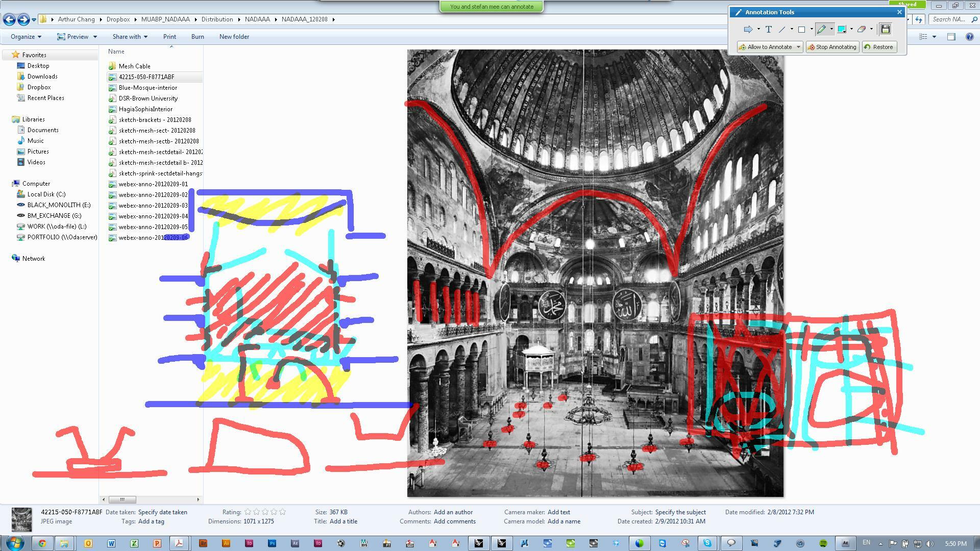Viewport: 980px width, 551px height.
Task: Open the Share with menu
Action: [130, 37]
